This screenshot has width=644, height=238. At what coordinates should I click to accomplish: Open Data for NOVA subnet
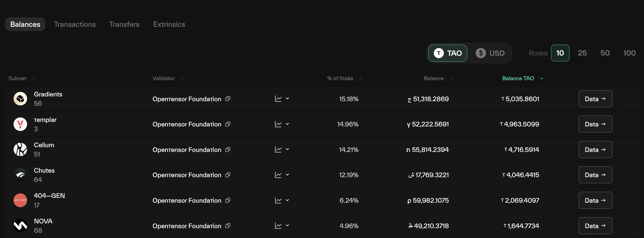(x=595, y=226)
